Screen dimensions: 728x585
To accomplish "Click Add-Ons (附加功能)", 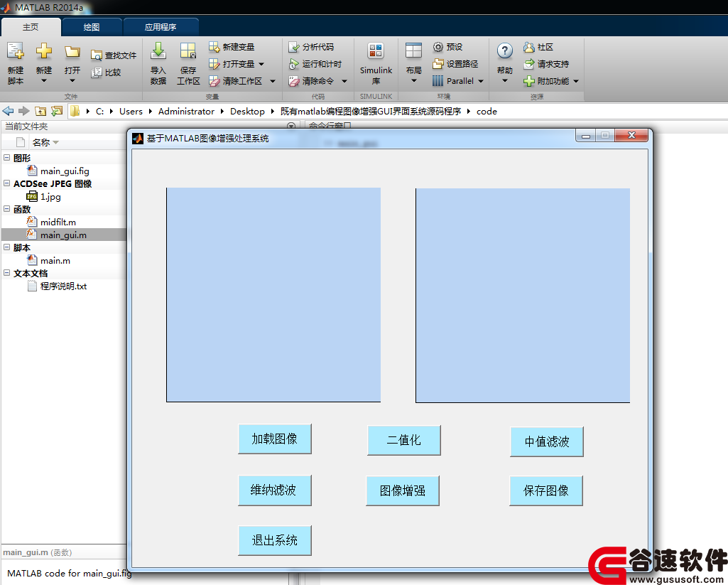I will (x=546, y=81).
